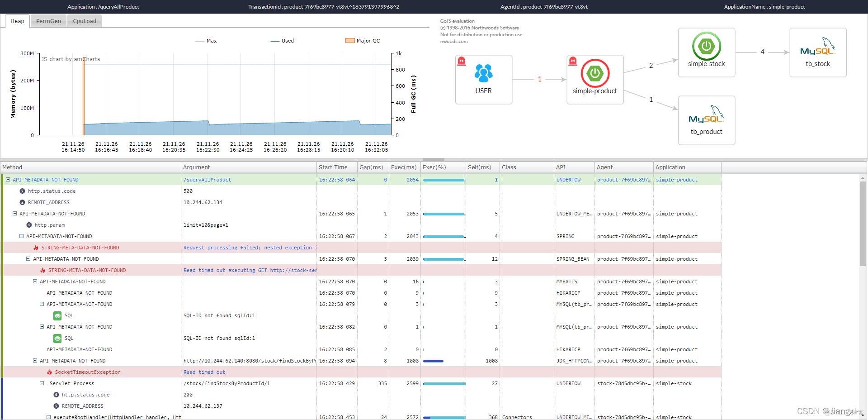This screenshot has width=868, height=420.
Task: Collapse the Servlet Process row
Action: click(x=42, y=383)
